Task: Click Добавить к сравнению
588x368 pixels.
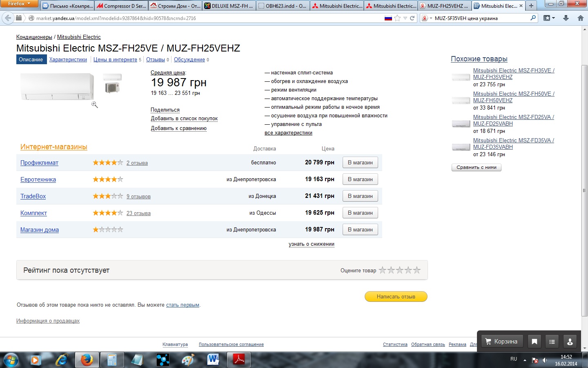Action: [x=179, y=128]
